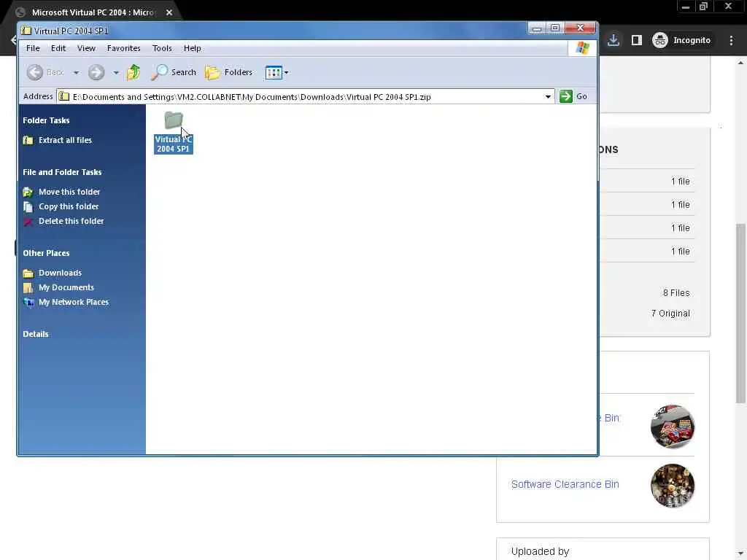Open My Documents icon in Other Places
Screen dimensions: 747x560
coord(28,287)
